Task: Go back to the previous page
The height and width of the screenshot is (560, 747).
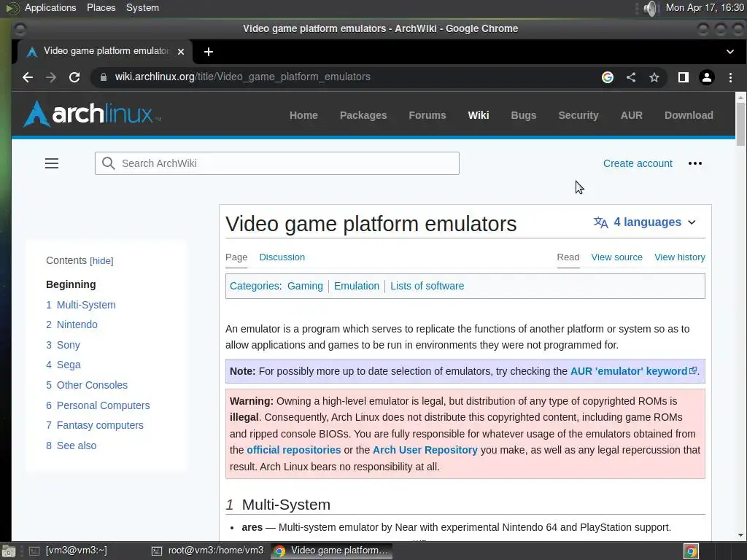Action: point(28,77)
